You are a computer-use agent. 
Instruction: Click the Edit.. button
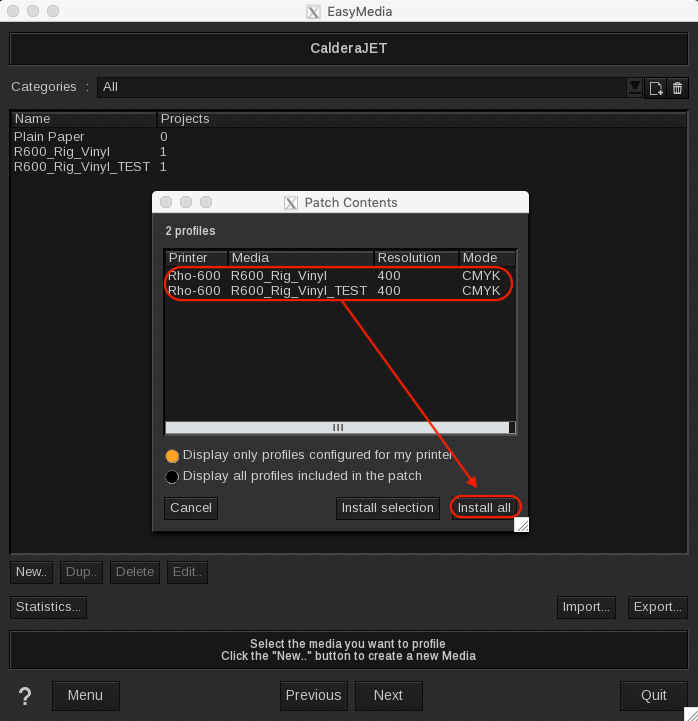point(187,572)
